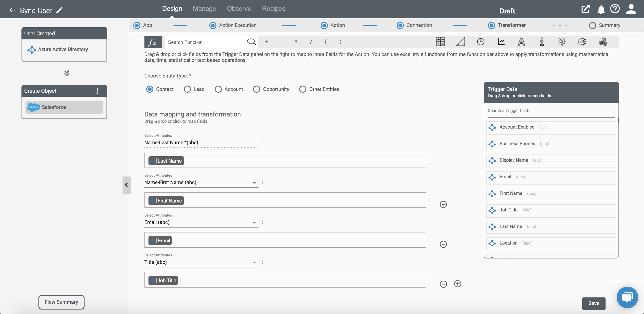The width and height of the screenshot is (644, 314).
Task: Click the Name-Last Name attribute selector
Action: [x=201, y=143]
